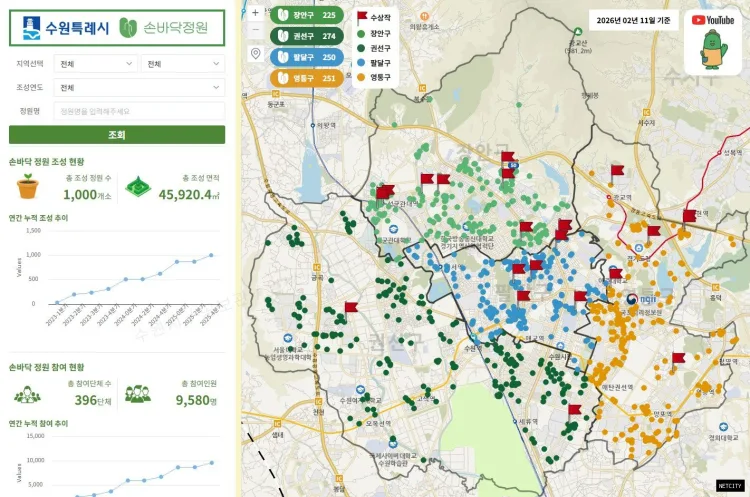Toggle the 팔달구 250 district filter
Image resolution: width=750 pixels, height=497 pixels.
[x=306, y=57]
